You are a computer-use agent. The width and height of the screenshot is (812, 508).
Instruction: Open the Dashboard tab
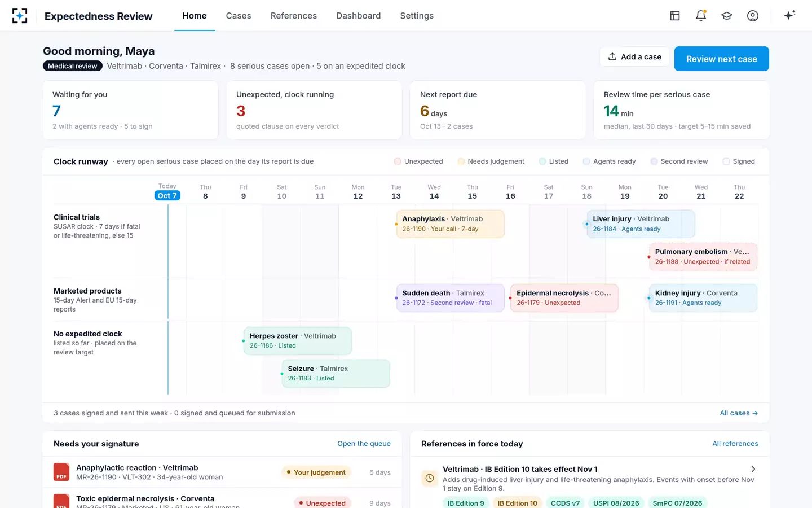coord(359,16)
